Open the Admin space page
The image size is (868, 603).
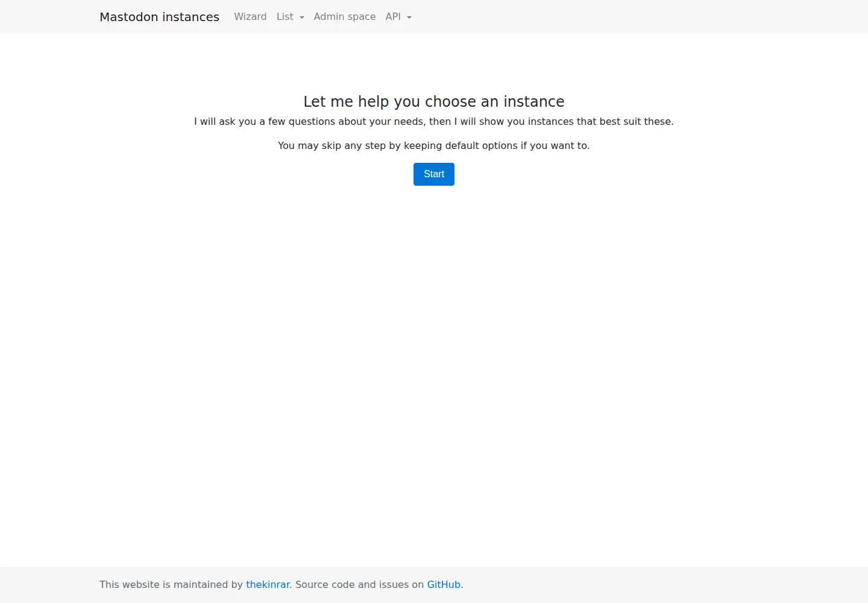[345, 17]
